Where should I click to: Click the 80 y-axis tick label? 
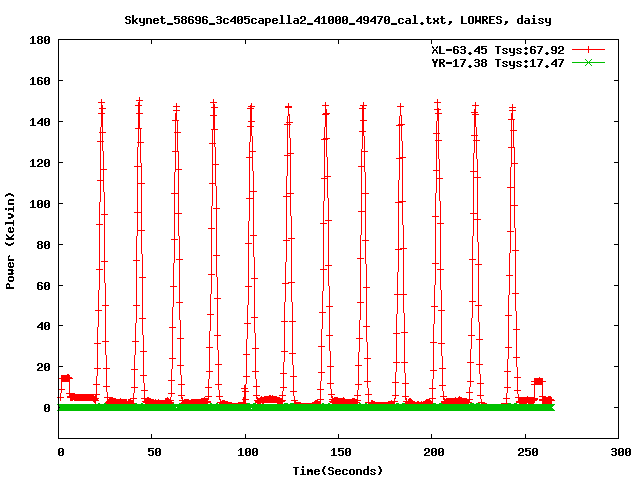[x=43, y=245]
